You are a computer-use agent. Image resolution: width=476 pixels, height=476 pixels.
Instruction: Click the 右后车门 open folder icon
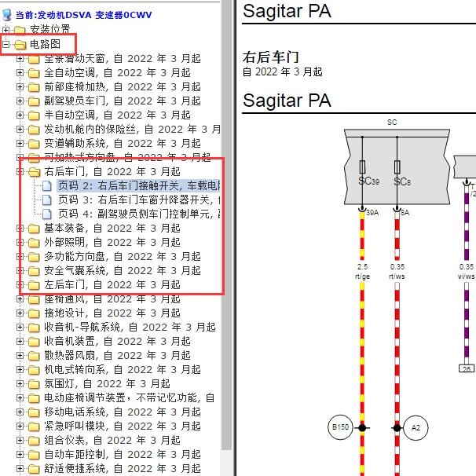[x=34, y=172]
